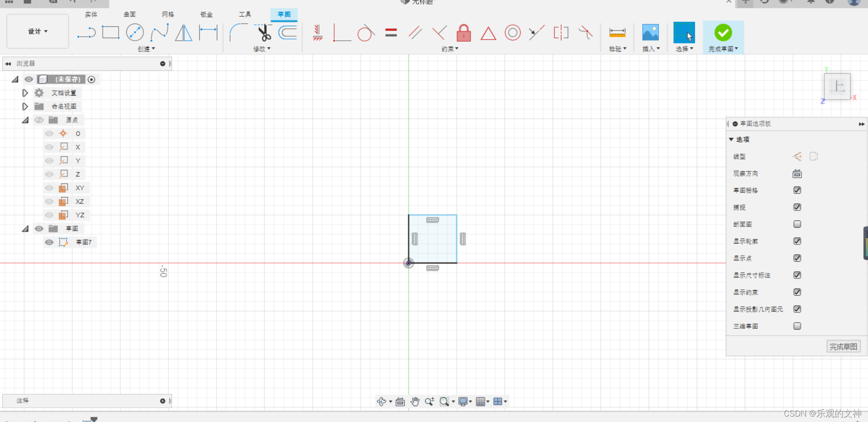Open the 设计 workspace dropdown
Screen dimensions: 868x422
38,31
